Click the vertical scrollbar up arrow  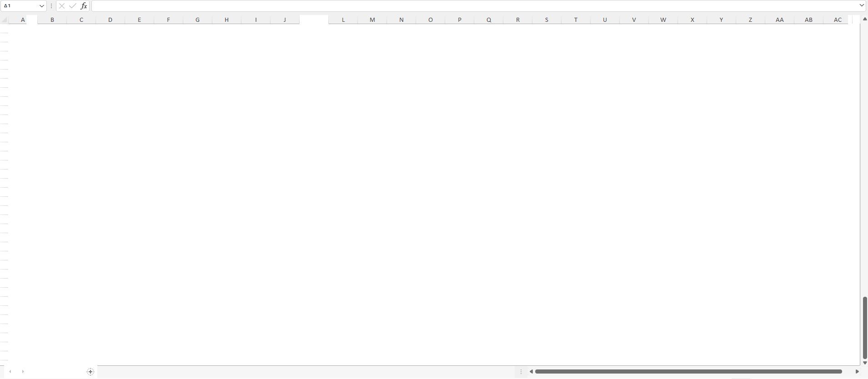point(865,19)
